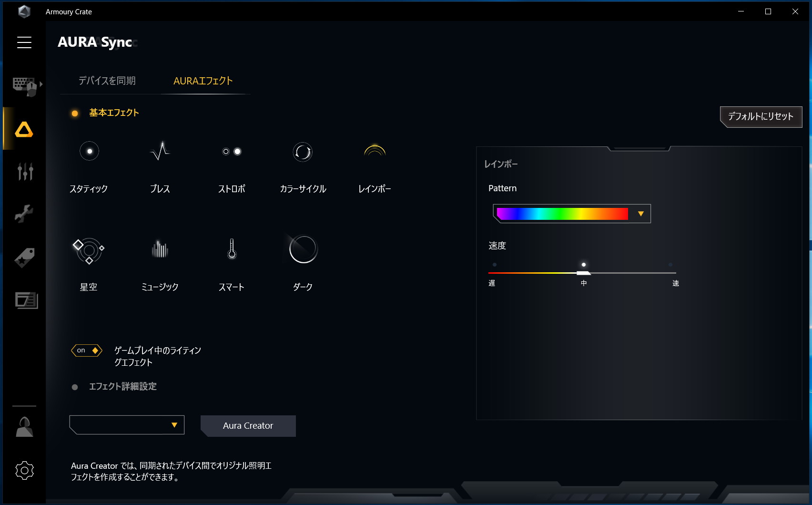Open the settings gear sidebar icon
Viewport: 812px width, 505px height.
coord(24,471)
